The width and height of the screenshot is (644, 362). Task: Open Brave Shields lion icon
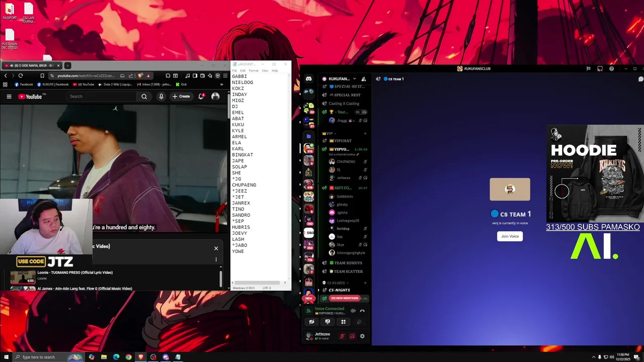140,75
